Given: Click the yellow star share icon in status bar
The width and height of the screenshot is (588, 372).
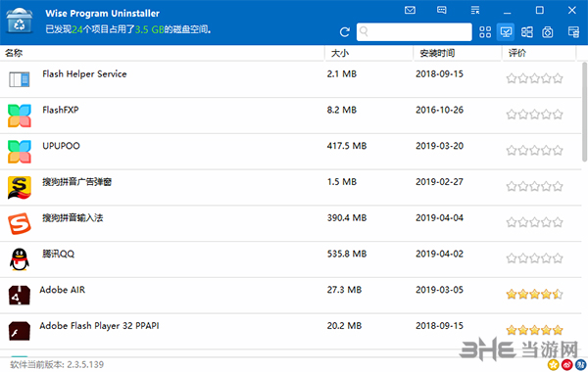Looking at the screenshot, I should pos(553,364).
